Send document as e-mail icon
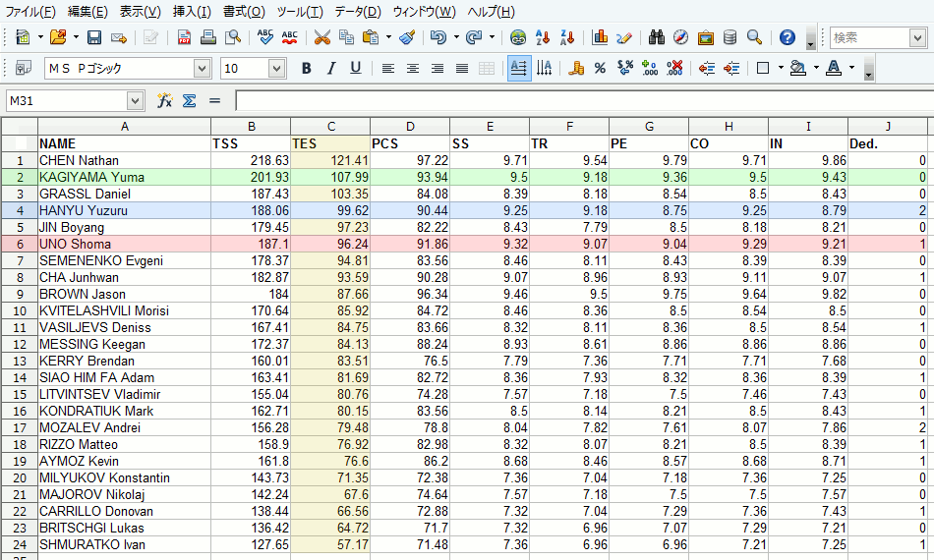 119,37
